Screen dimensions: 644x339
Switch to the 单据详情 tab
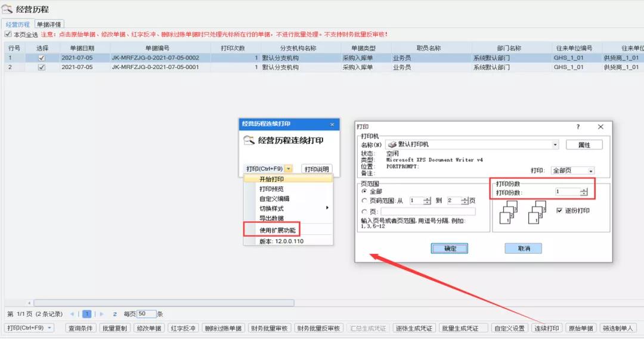pyautogui.click(x=49, y=24)
